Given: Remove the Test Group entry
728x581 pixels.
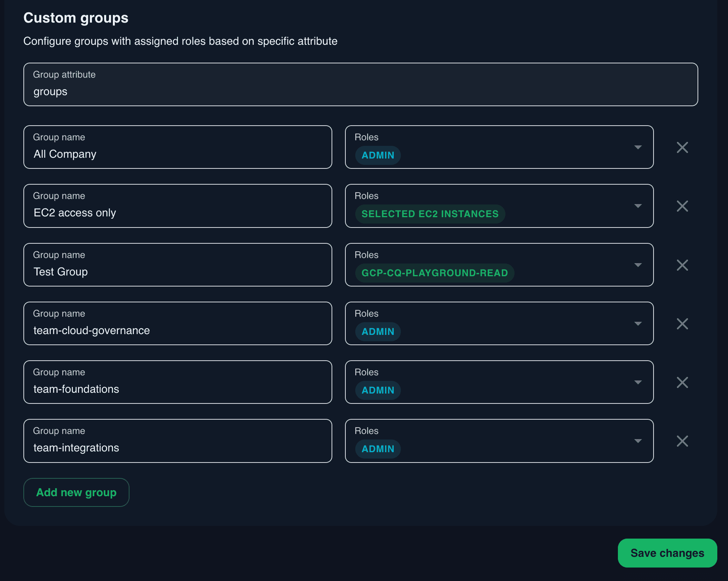Looking at the screenshot, I should [x=682, y=265].
